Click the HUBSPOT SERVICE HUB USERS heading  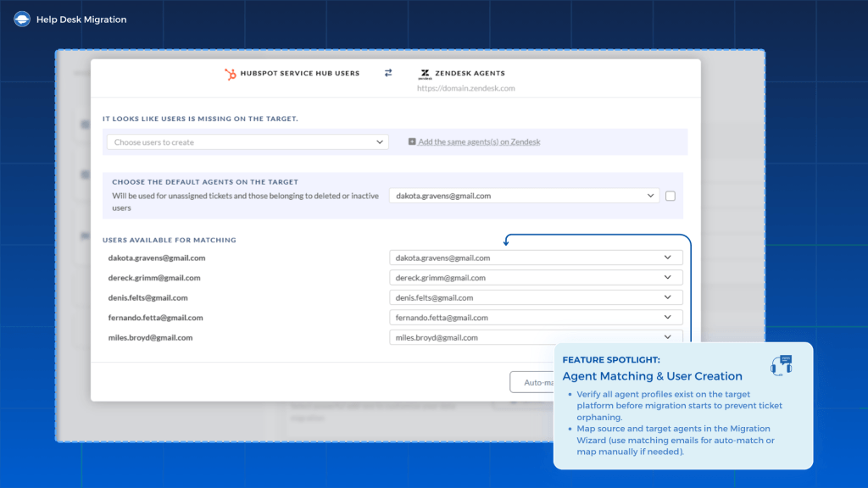click(300, 73)
